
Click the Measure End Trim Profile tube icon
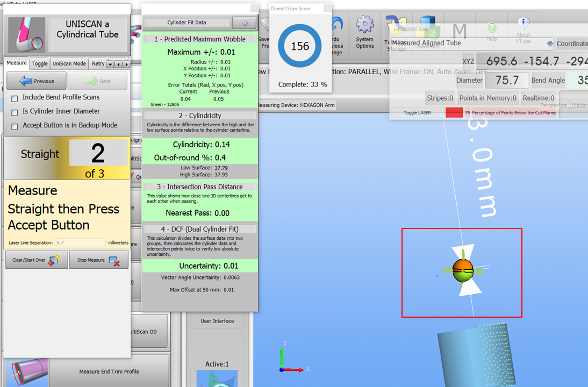[27, 371]
